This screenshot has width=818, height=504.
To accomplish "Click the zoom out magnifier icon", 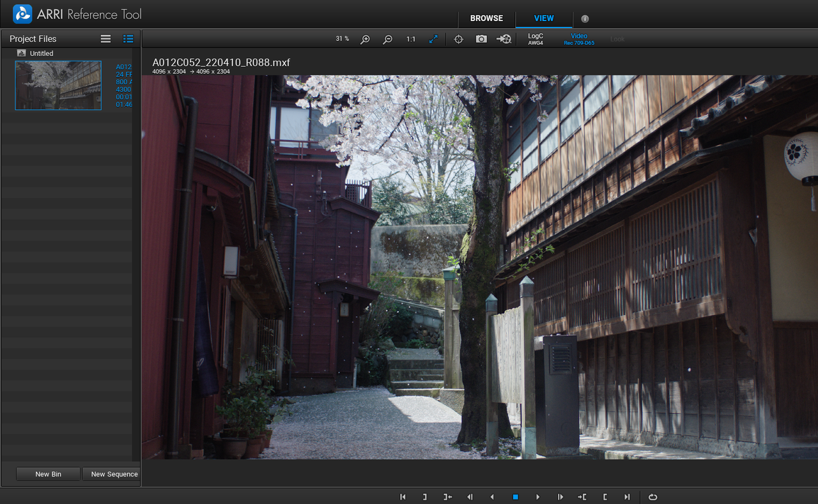I will pos(387,39).
